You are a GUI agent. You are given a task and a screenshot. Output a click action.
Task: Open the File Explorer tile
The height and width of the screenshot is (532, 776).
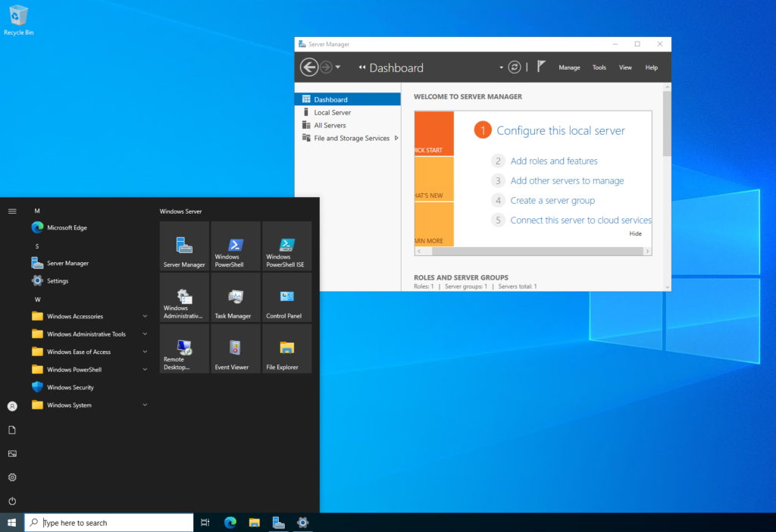(x=287, y=349)
